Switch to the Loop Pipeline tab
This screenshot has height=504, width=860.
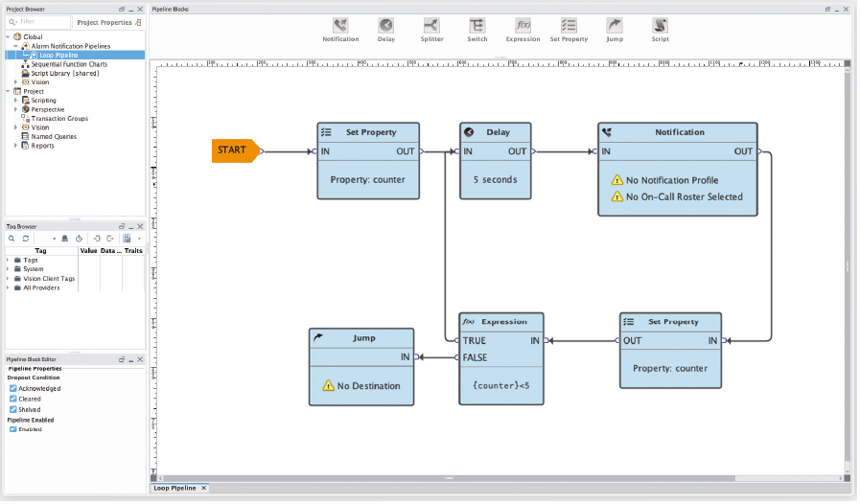(x=174, y=489)
